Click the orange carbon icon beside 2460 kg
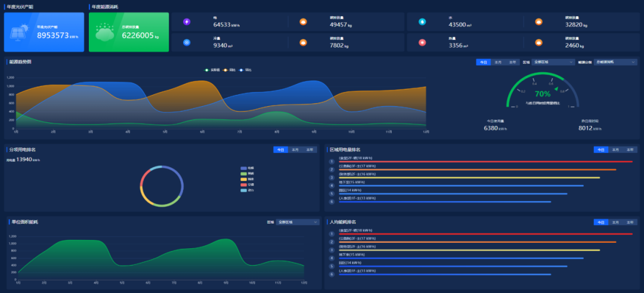 (538, 43)
